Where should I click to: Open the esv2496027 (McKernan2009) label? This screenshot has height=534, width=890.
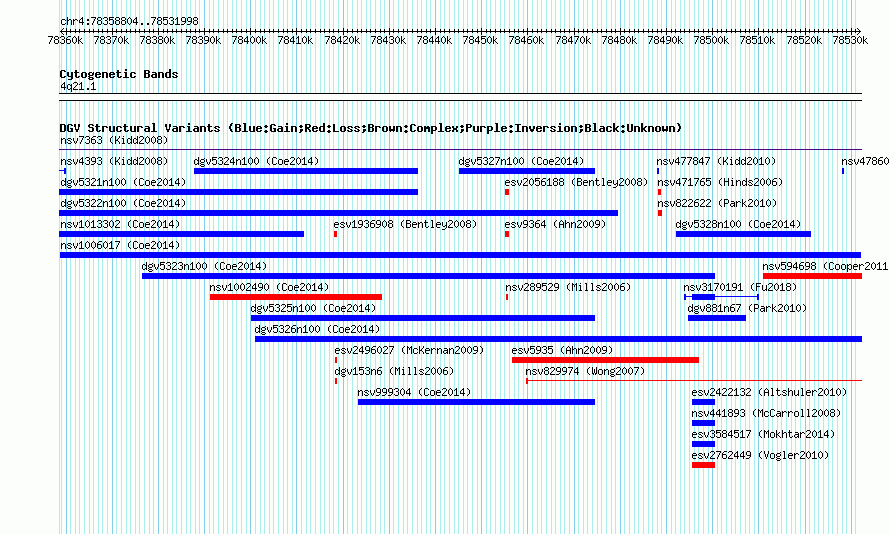click(x=409, y=350)
